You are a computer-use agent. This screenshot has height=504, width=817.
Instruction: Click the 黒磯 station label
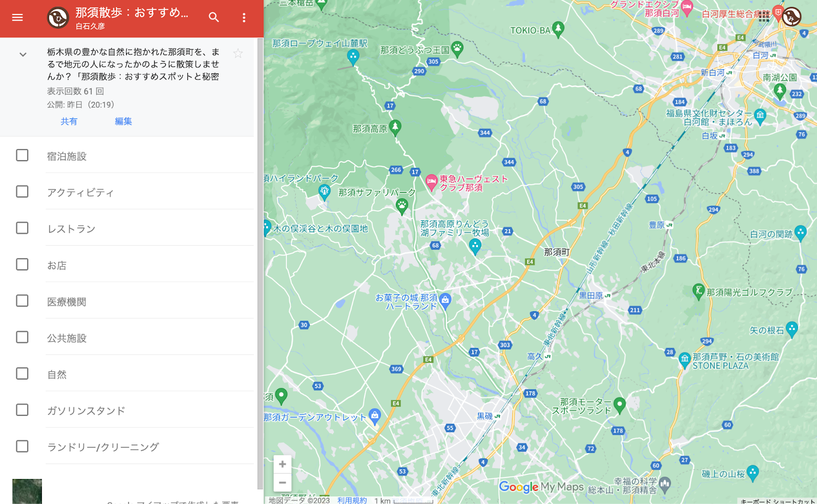coord(485,416)
